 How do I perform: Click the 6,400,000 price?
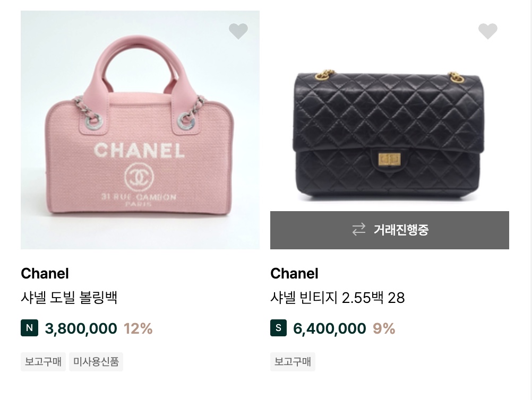click(x=330, y=328)
